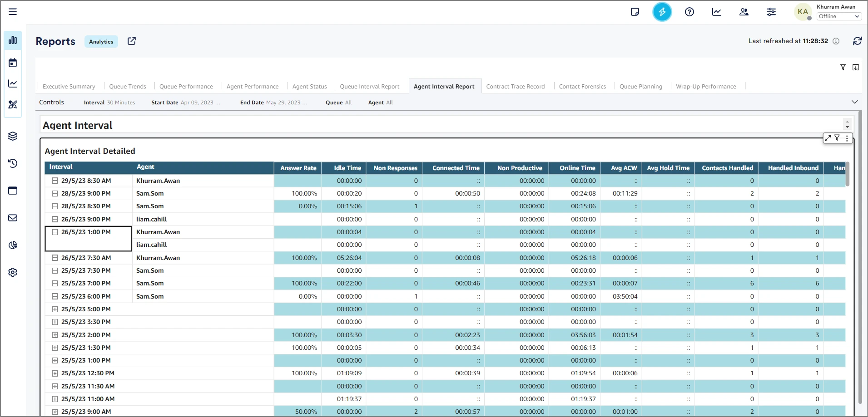Sort by the Answer Rate column header
The width and height of the screenshot is (868, 417).
[x=298, y=168]
